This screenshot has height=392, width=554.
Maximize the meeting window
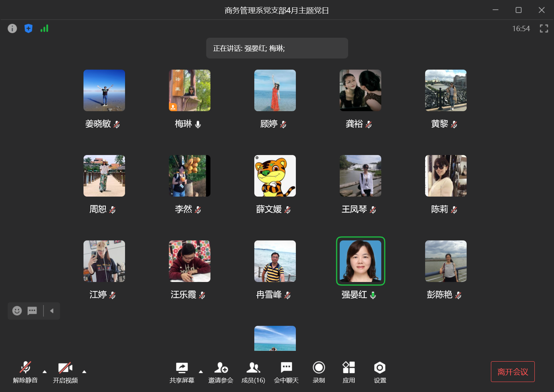[519, 10]
